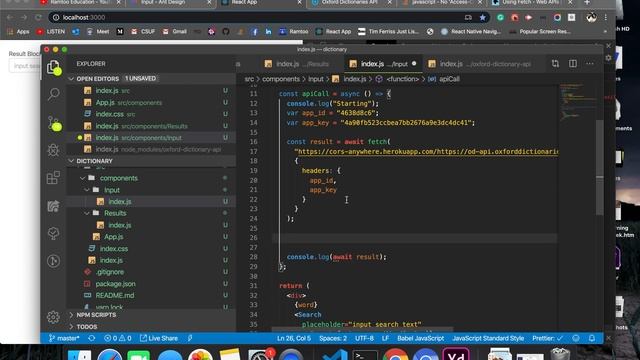Open Terminal from the dock
640x360 pixels.
(365, 354)
